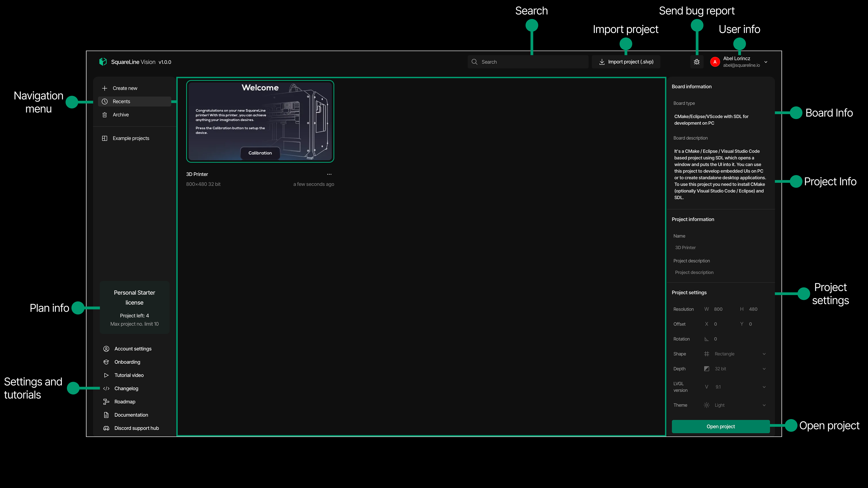The image size is (868, 488).
Task: Switch to the Recents section
Action: tap(122, 101)
